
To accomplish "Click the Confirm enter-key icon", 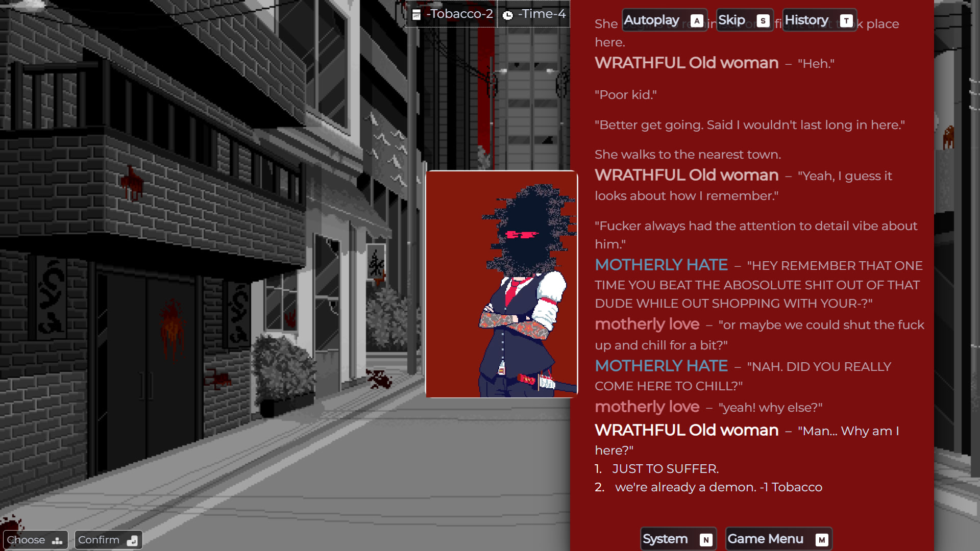I will point(132,540).
